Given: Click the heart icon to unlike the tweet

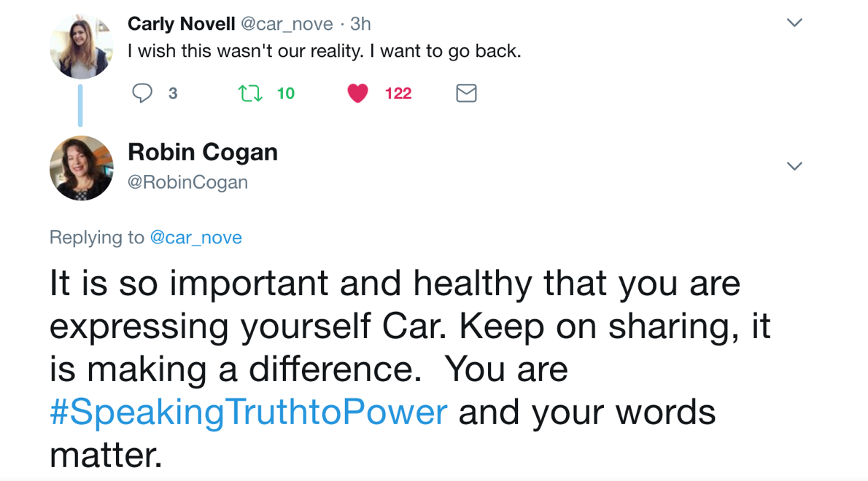Looking at the screenshot, I should pyautogui.click(x=357, y=93).
